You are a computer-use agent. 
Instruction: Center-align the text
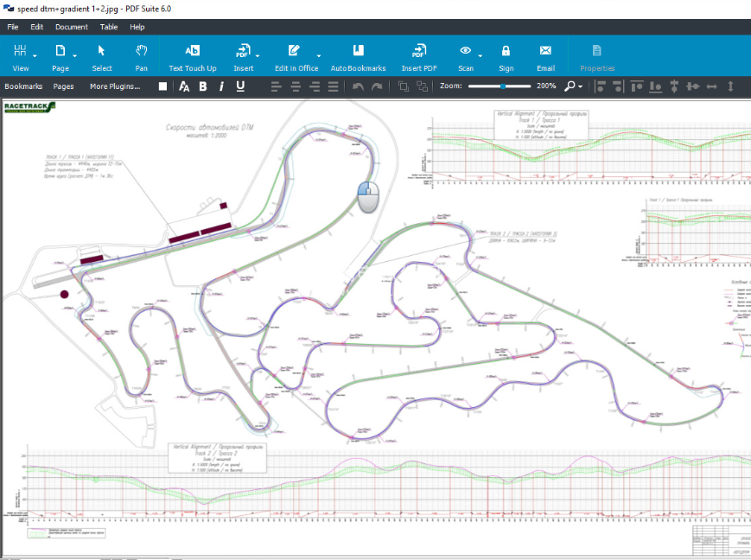[296, 86]
